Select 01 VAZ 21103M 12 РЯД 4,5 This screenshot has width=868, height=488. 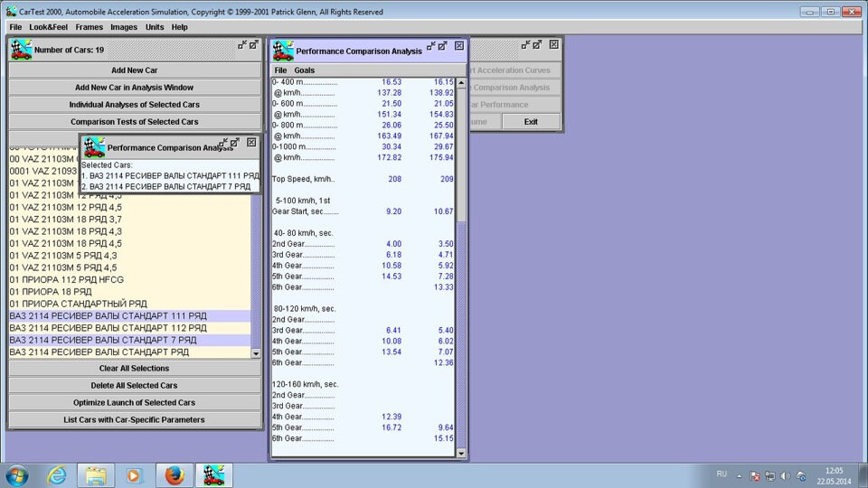[129, 208]
